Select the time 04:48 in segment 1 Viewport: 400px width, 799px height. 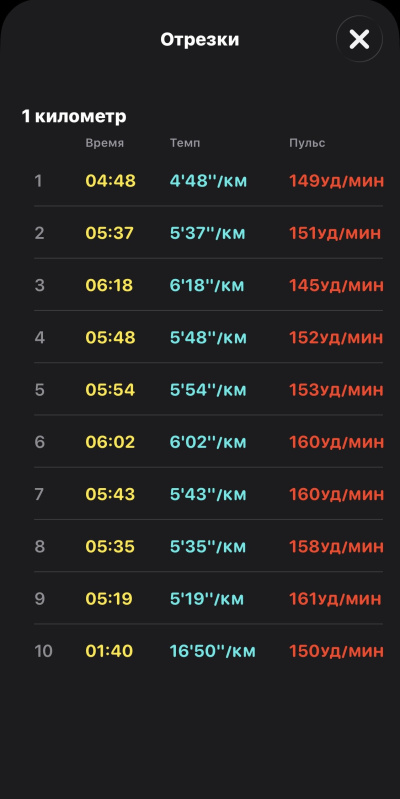(x=111, y=181)
